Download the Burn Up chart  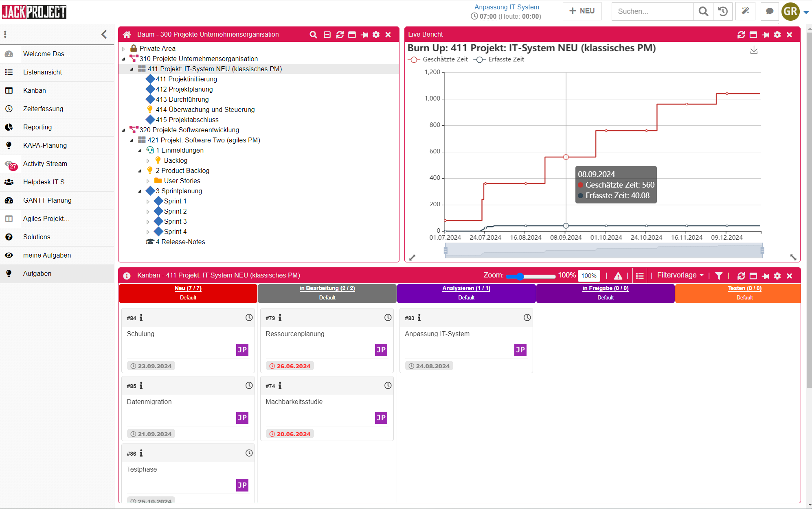[754, 50]
